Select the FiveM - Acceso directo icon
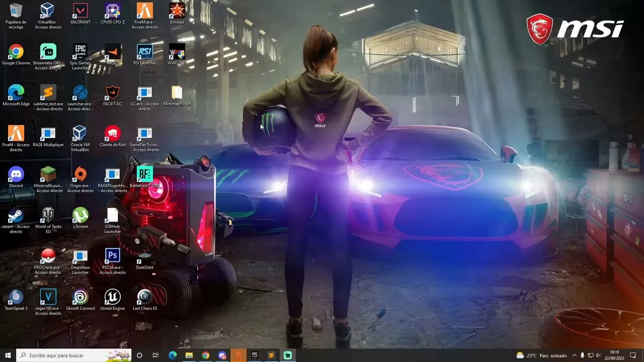Image resolution: width=644 pixels, height=362 pixels. (16, 138)
